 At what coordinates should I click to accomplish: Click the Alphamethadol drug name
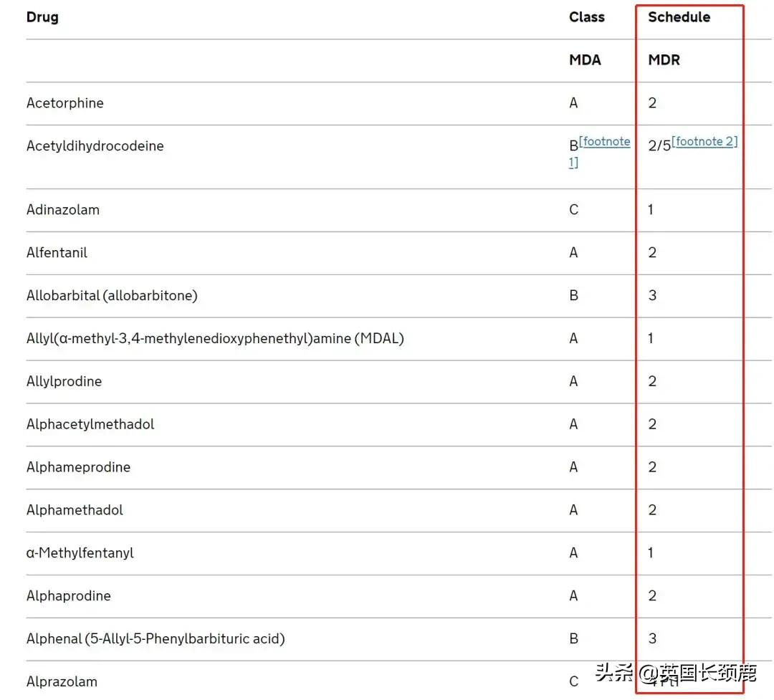pos(75,511)
